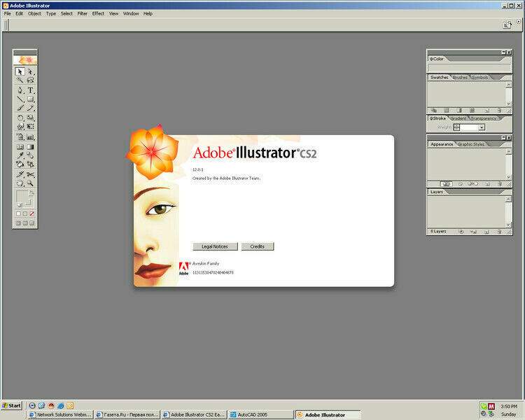
Task: Cycle Stroke panel options via tab arrows
Action: pos(432,118)
